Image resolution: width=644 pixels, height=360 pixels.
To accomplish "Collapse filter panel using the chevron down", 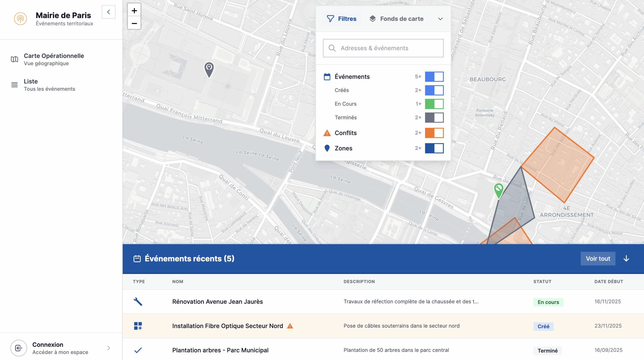I will 440,19.
